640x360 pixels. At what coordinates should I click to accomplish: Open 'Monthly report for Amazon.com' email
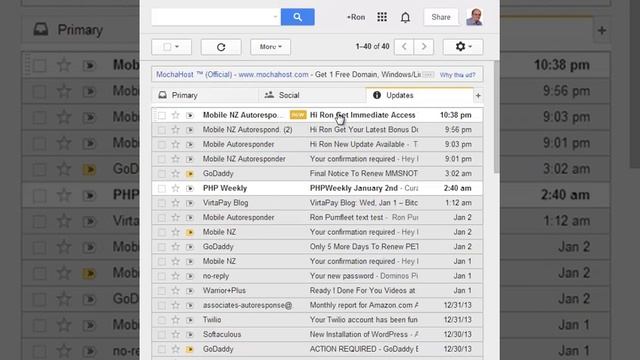[x=364, y=305]
